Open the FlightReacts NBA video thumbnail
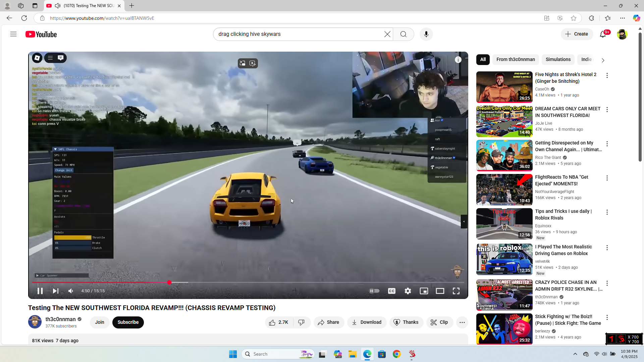 504,189
